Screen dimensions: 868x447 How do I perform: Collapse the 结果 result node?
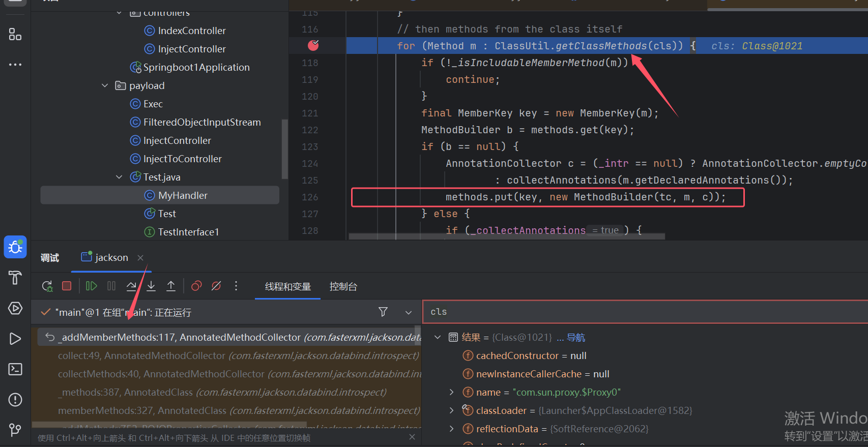pos(438,337)
